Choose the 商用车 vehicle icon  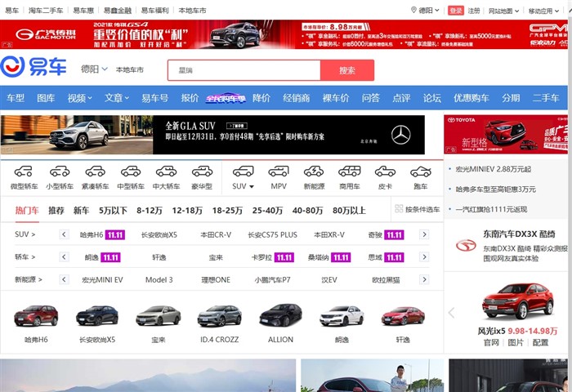pos(349,171)
